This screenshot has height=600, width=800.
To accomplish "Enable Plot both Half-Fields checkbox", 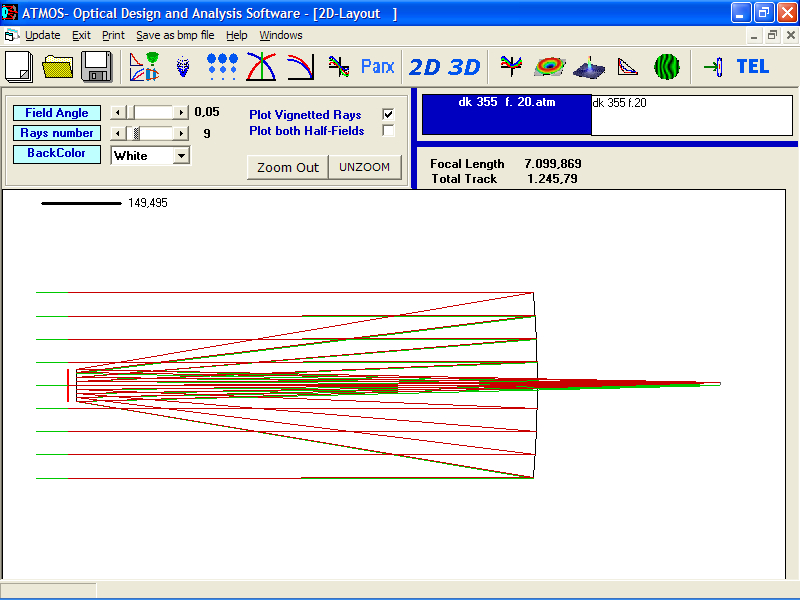I will coord(388,131).
